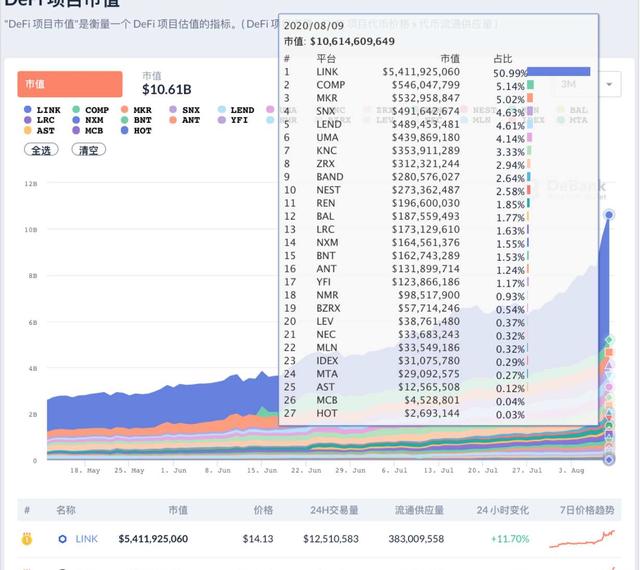Sort table by 24H交易量 column header

tap(334, 510)
